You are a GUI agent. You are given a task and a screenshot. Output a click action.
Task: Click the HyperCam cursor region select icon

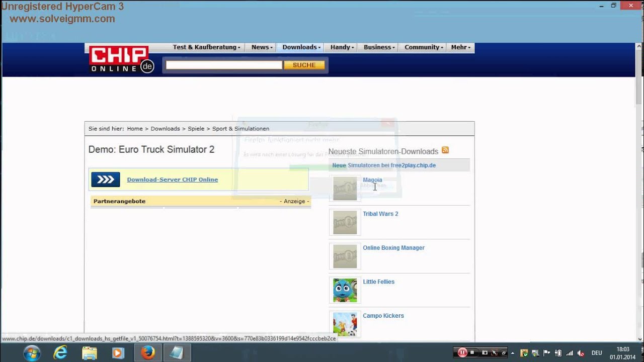coord(495,353)
